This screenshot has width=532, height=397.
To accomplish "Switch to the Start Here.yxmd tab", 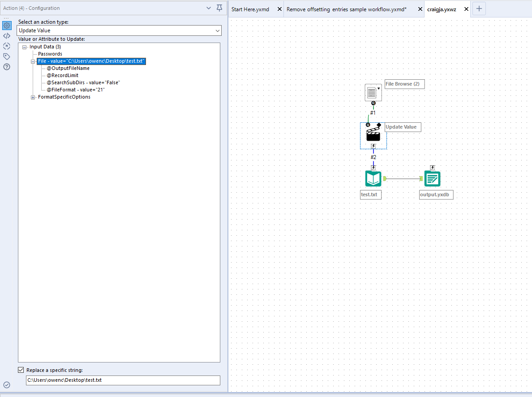I will [250, 9].
